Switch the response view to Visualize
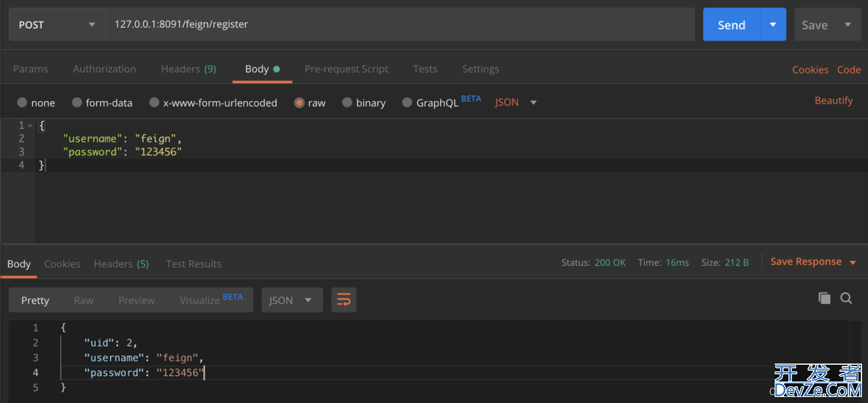Screen dimensions: 868x403 coord(211,300)
